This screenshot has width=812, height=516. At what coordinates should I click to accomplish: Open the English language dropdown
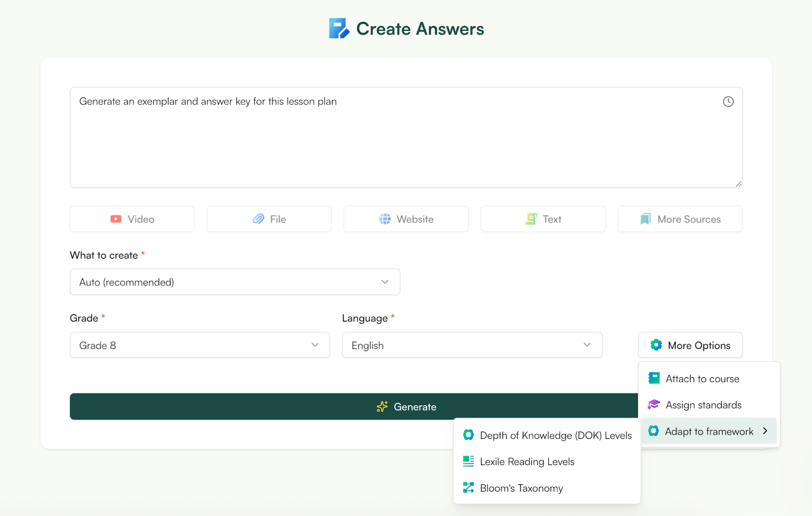click(472, 345)
